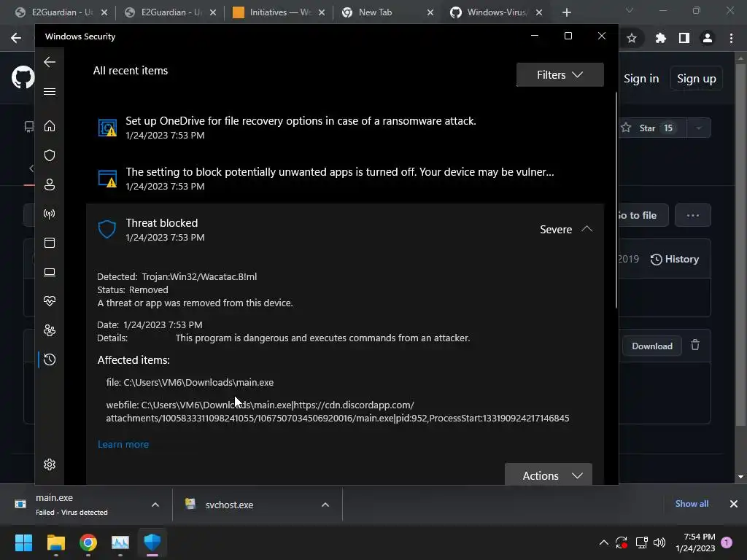Viewport: 747px width, 560px height.
Task: Open File Explorer from the taskbar
Action: click(55, 542)
